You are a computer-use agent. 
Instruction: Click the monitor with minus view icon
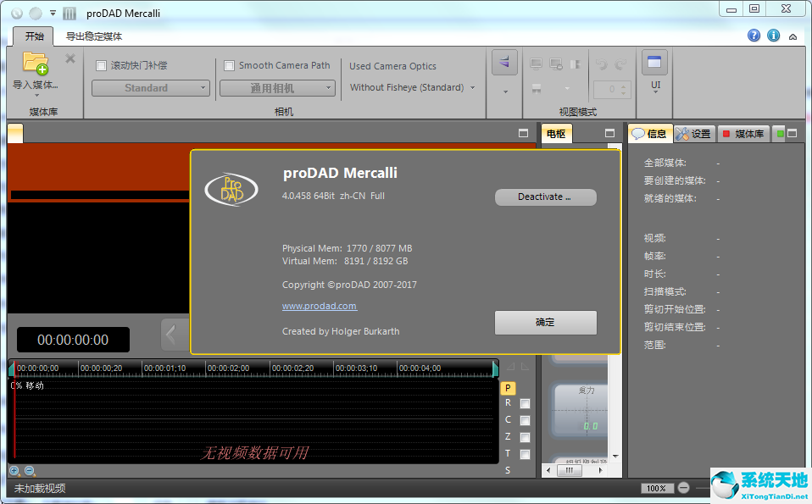pos(556,64)
